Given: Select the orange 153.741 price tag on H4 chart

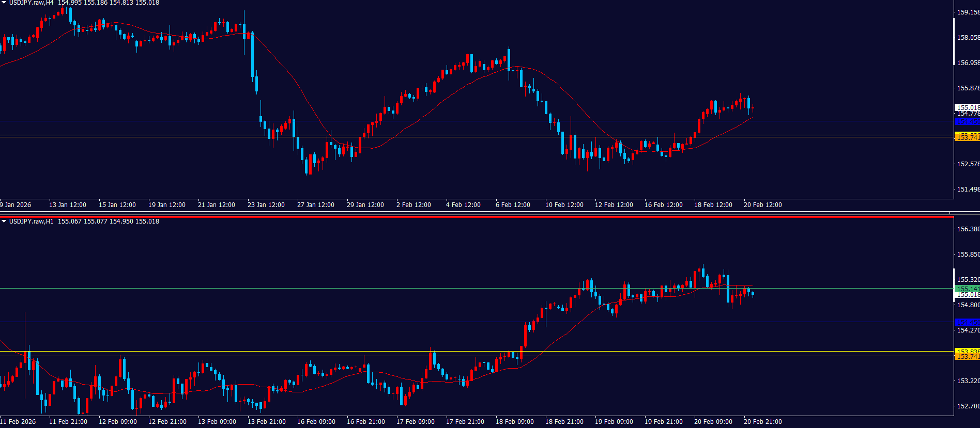Looking at the screenshot, I should [x=967, y=137].
